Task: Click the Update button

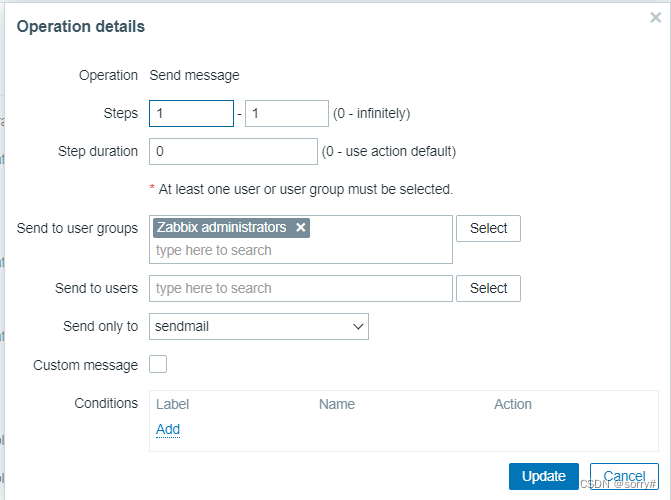Action: tap(543, 476)
